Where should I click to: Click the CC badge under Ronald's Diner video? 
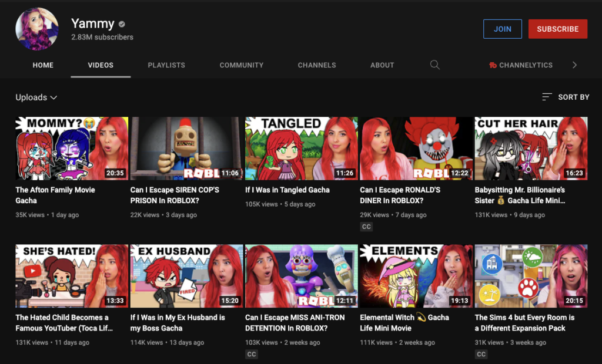coord(366,227)
